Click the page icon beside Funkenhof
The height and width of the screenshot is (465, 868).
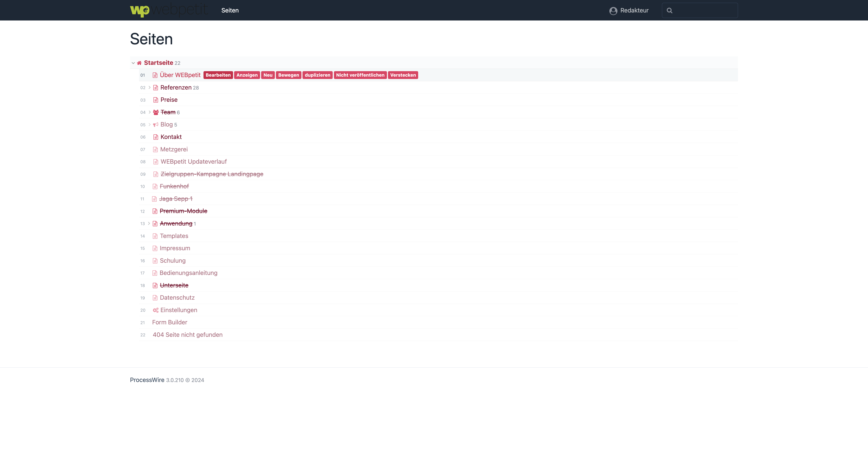pos(155,186)
